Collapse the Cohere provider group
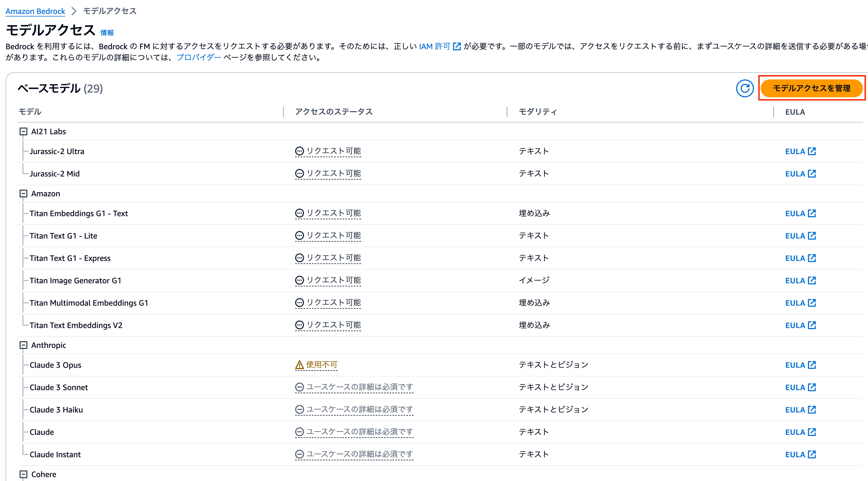 click(23, 474)
